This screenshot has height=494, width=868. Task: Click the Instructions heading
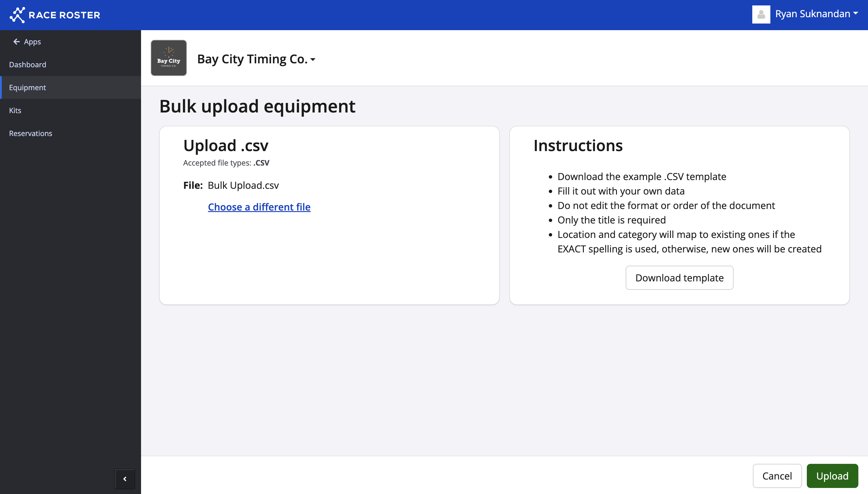click(x=578, y=146)
